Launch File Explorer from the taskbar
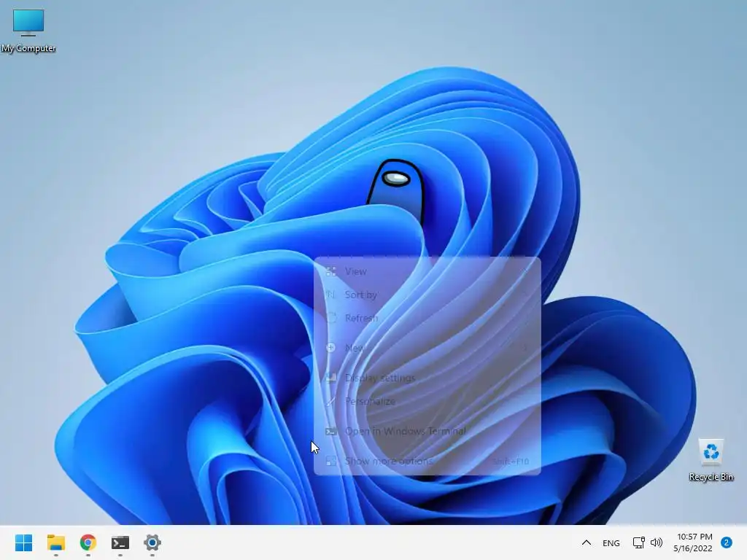 click(56, 542)
